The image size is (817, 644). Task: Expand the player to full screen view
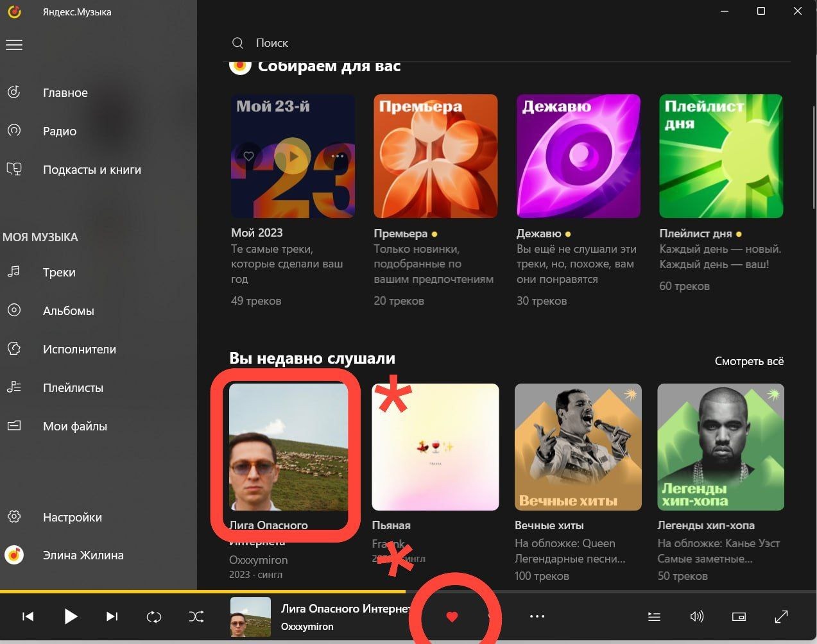[782, 616]
